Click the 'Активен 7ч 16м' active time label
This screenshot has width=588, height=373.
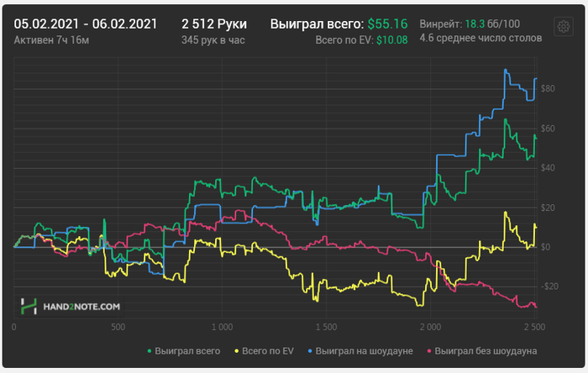click(x=51, y=40)
